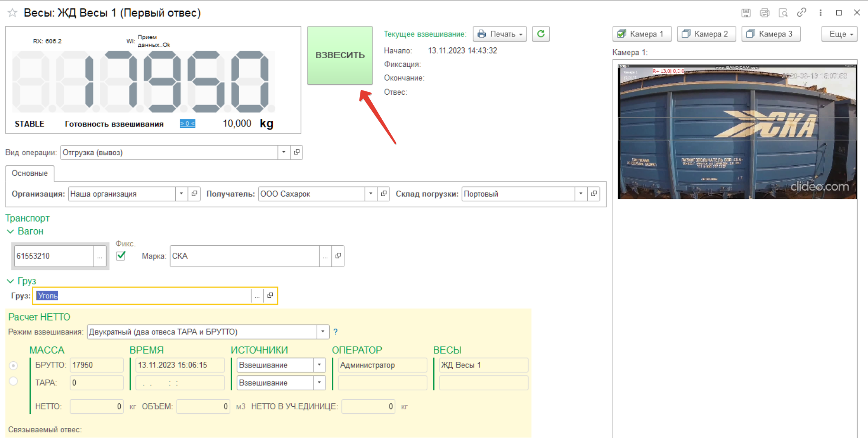Open the Еще menu
The height and width of the screenshot is (438, 868).
pyautogui.click(x=839, y=34)
